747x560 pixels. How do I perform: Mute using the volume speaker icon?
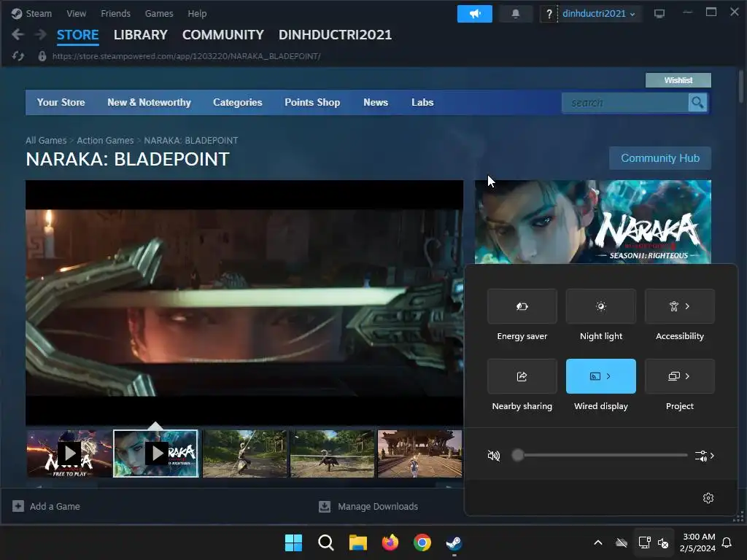(494, 456)
